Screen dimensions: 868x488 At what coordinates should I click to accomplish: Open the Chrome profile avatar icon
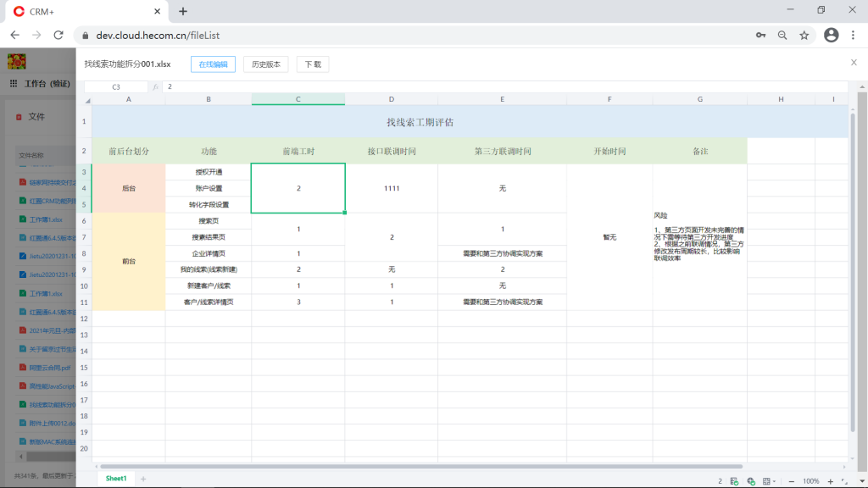click(831, 35)
